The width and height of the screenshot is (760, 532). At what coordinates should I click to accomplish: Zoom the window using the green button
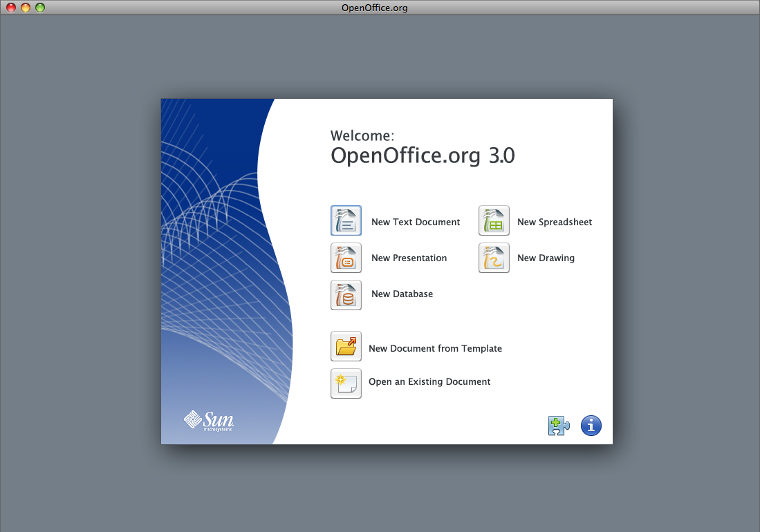[x=40, y=8]
